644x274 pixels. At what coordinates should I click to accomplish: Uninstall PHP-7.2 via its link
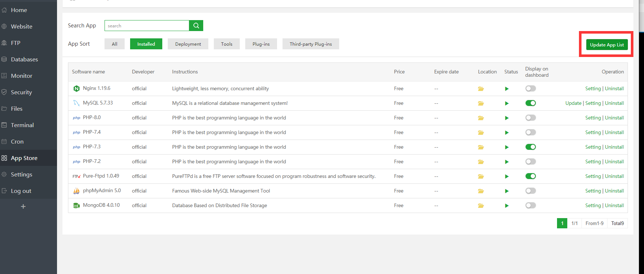click(x=614, y=161)
